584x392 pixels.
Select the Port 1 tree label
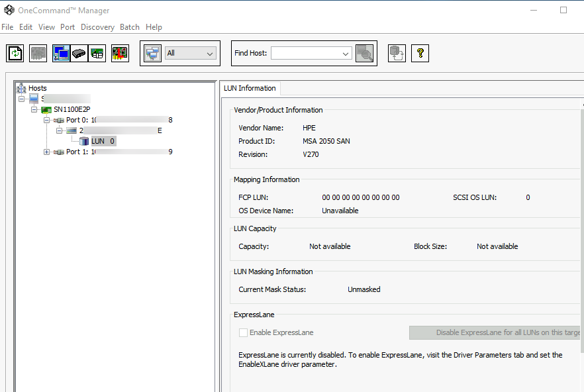[119, 152]
